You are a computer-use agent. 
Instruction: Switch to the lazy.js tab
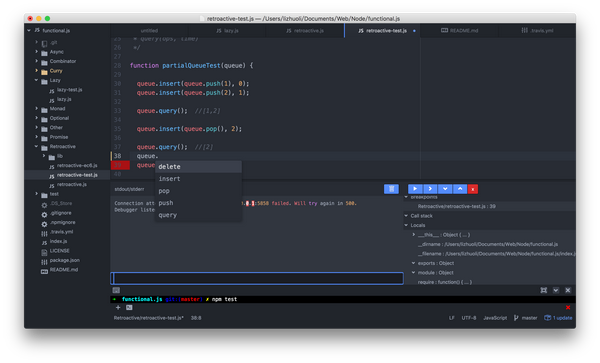click(227, 31)
